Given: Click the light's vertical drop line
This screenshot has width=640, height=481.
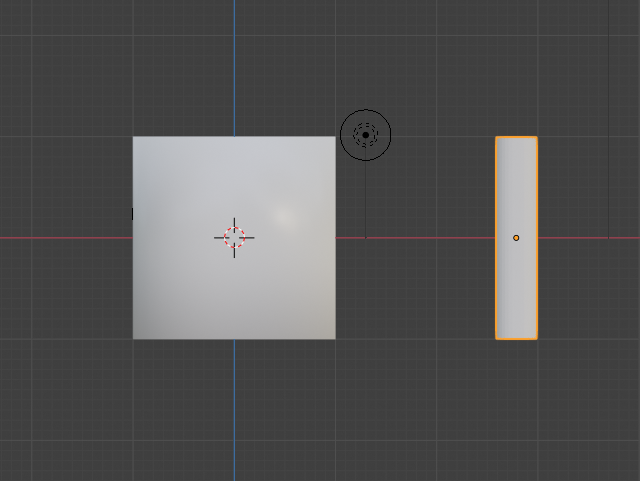Looking at the screenshot, I should (x=365, y=200).
